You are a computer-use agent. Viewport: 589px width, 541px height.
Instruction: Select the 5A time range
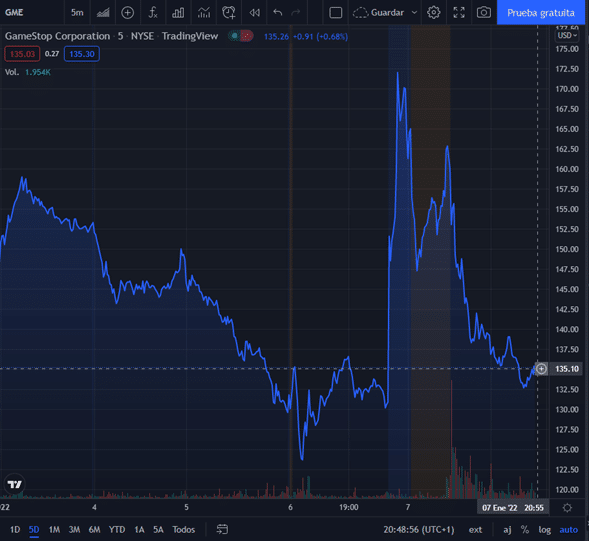(158, 529)
